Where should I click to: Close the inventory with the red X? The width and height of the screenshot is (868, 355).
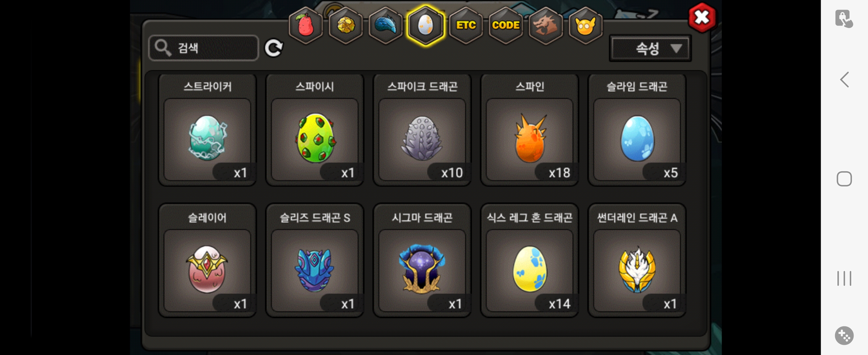(x=702, y=17)
